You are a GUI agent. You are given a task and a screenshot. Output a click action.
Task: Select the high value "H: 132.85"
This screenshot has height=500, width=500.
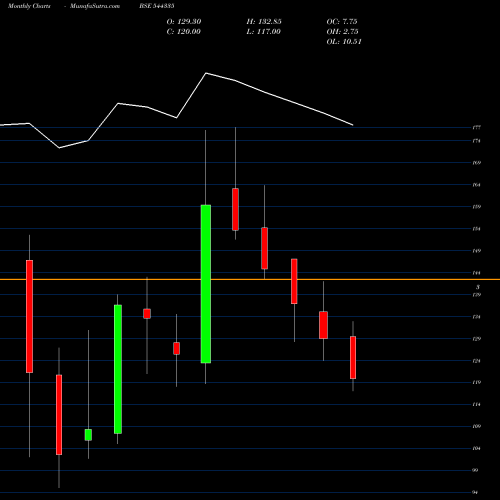[x=264, y=22]
